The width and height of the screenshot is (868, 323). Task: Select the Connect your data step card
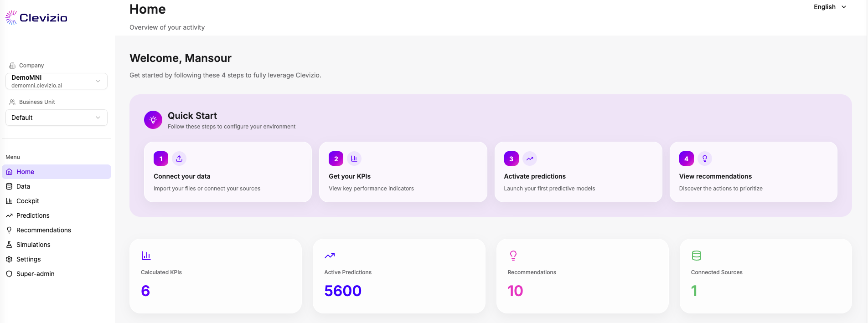(228, 172)
